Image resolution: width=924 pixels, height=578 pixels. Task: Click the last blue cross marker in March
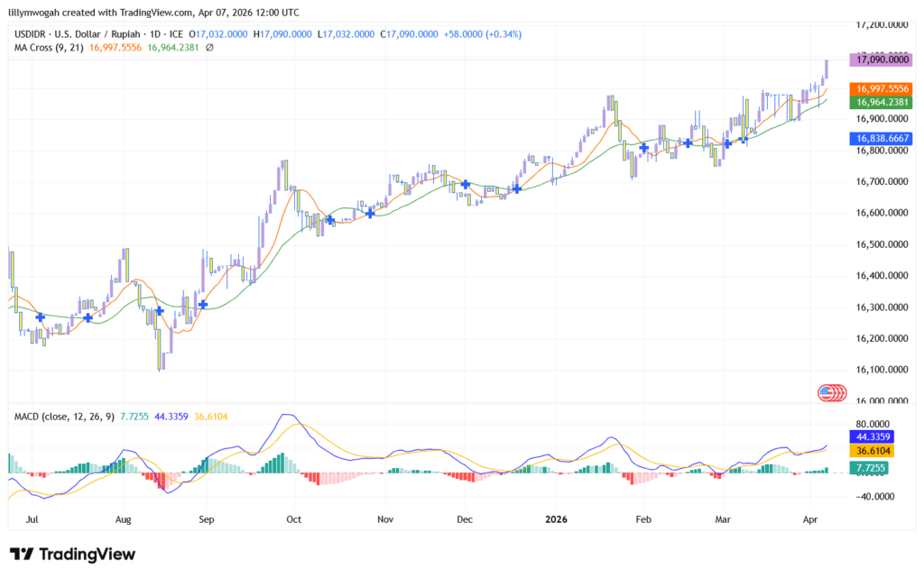[x=744, y=140]
